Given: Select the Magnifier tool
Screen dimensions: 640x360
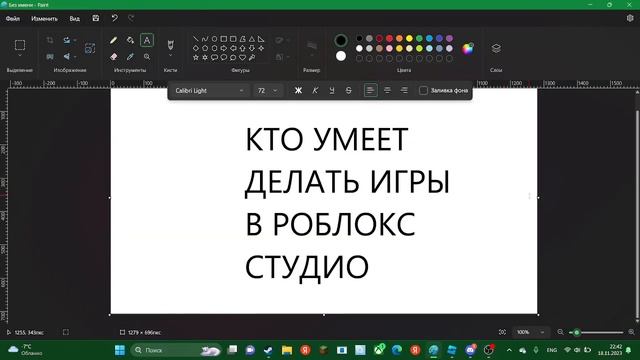Looking at the screenshot, I should click(x=147, y=57).
